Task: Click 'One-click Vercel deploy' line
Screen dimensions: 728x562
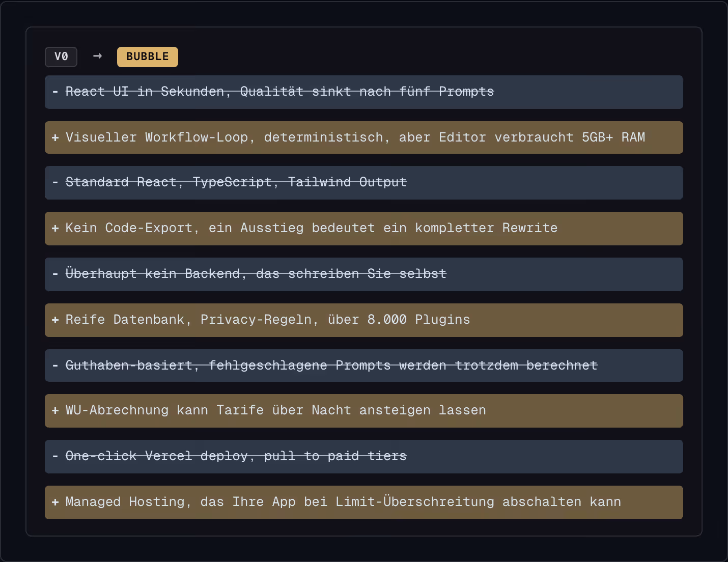Action: pos(364,457)
